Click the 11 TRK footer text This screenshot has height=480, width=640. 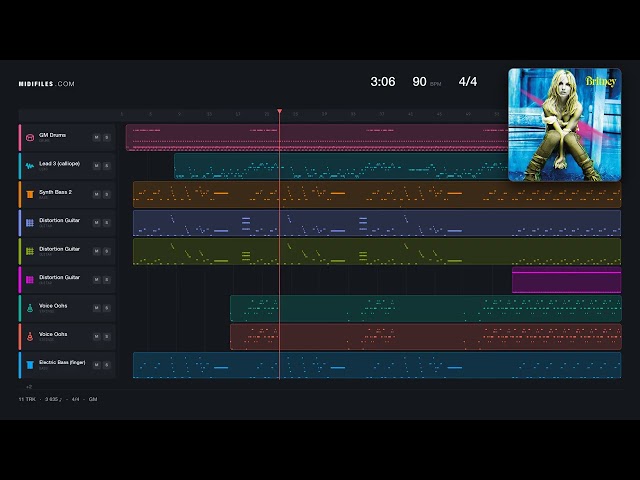point(27,399)
